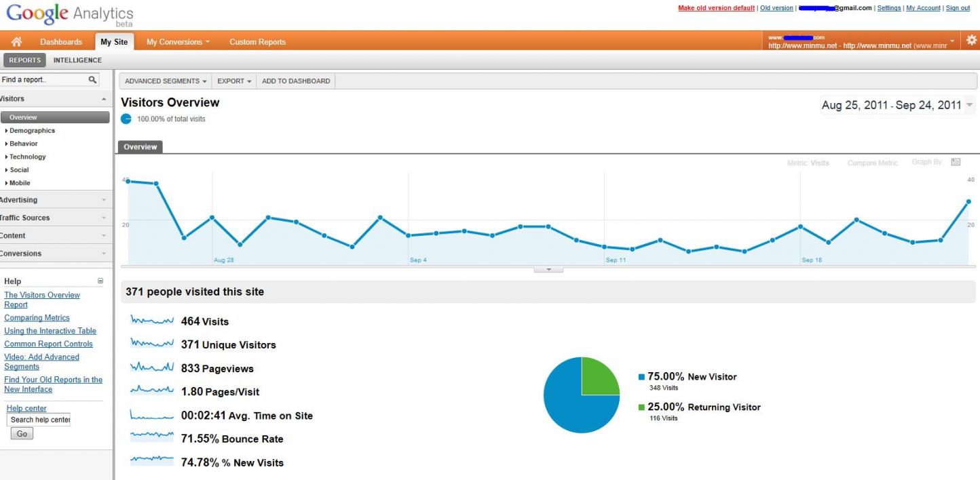Switch to the Intelligence sub-tab
This screenshot has height=480, width=980.
coord(77,60)
